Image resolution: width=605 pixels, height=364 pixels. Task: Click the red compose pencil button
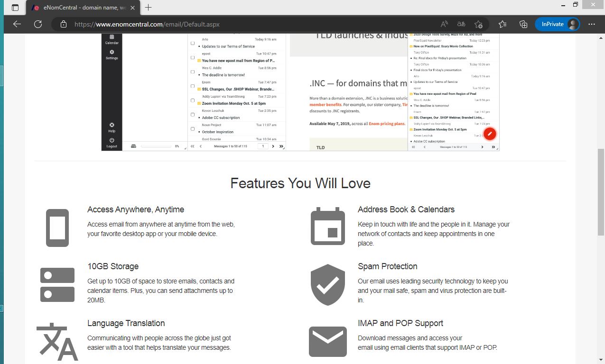[x=490, y=134]
